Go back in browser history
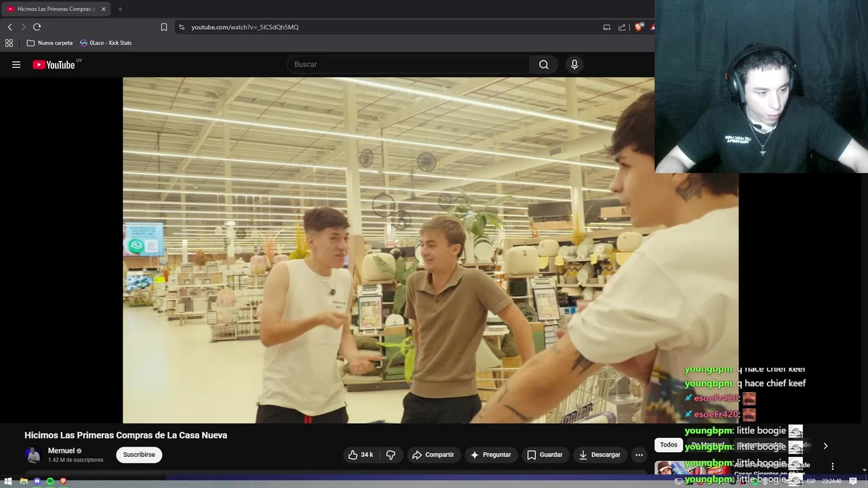Screen dimensions: 868x488 click(x=9, y=27)
